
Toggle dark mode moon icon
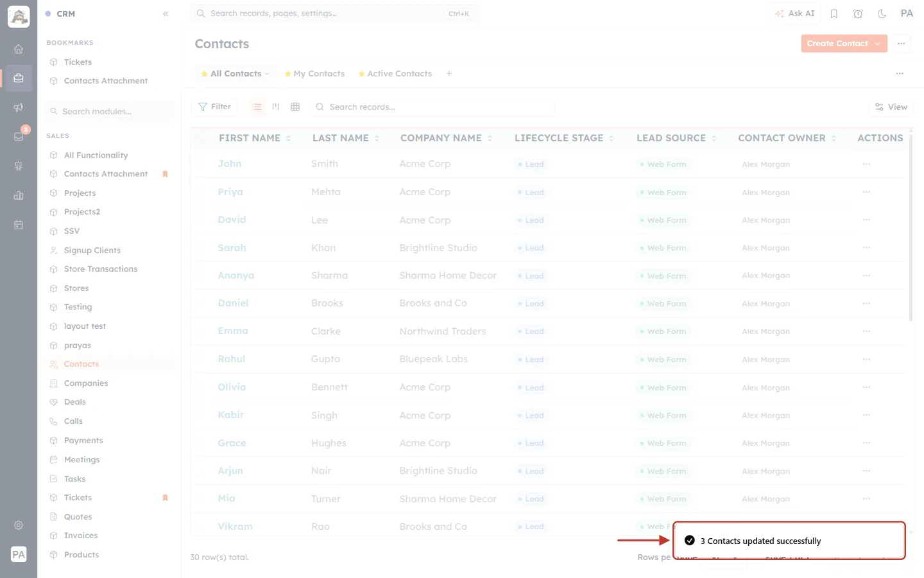point(882,13)
